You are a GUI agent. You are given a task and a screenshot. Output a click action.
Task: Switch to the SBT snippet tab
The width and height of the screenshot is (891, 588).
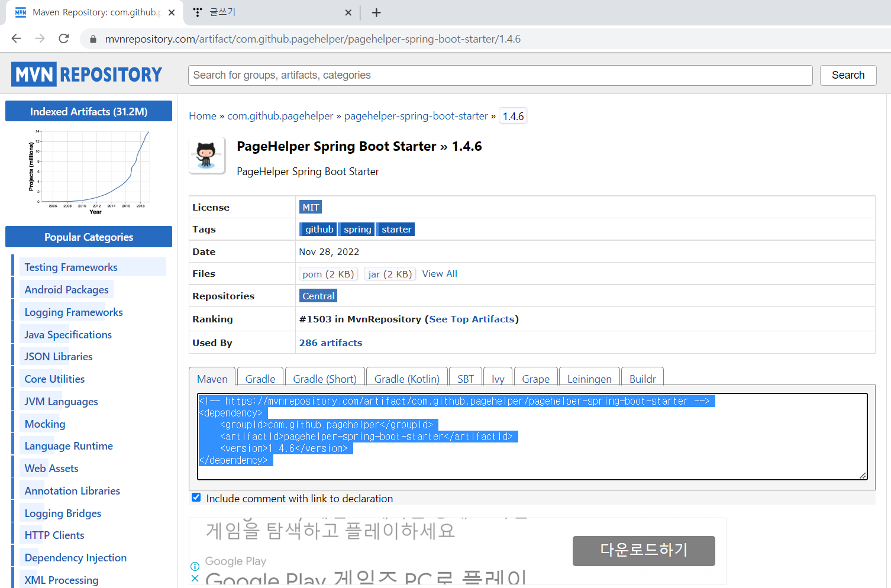[466, 379]
